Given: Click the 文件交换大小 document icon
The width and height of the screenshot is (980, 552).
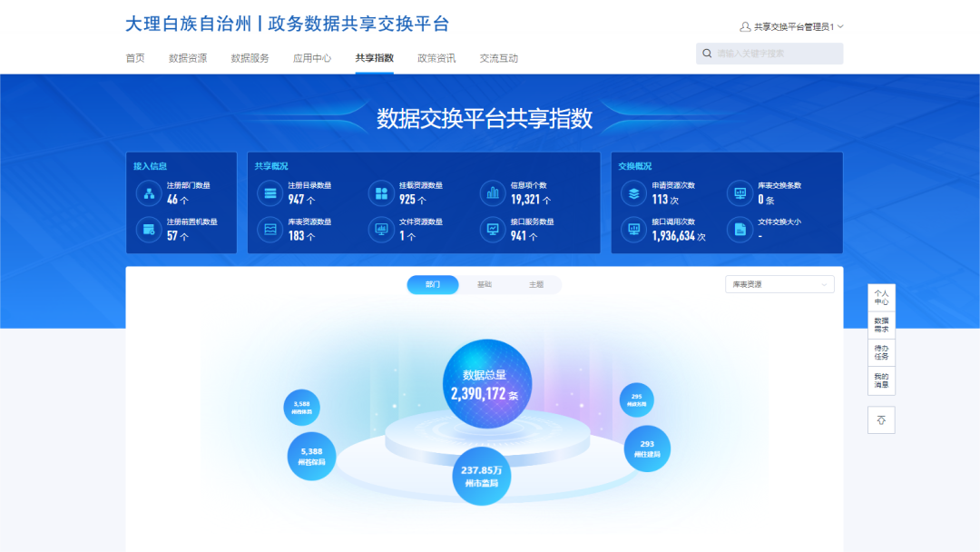Looking at the screenshot, I should point(740,230).
